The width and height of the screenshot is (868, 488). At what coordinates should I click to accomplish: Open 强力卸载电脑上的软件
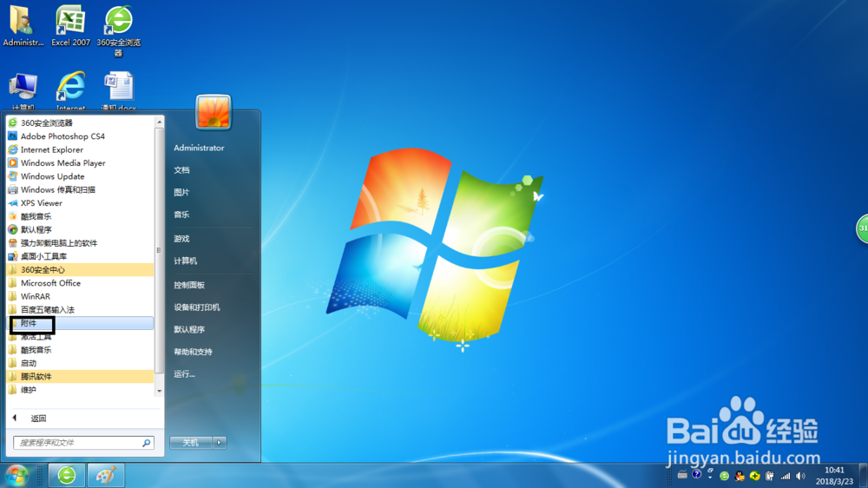click(x=80, y=242)
